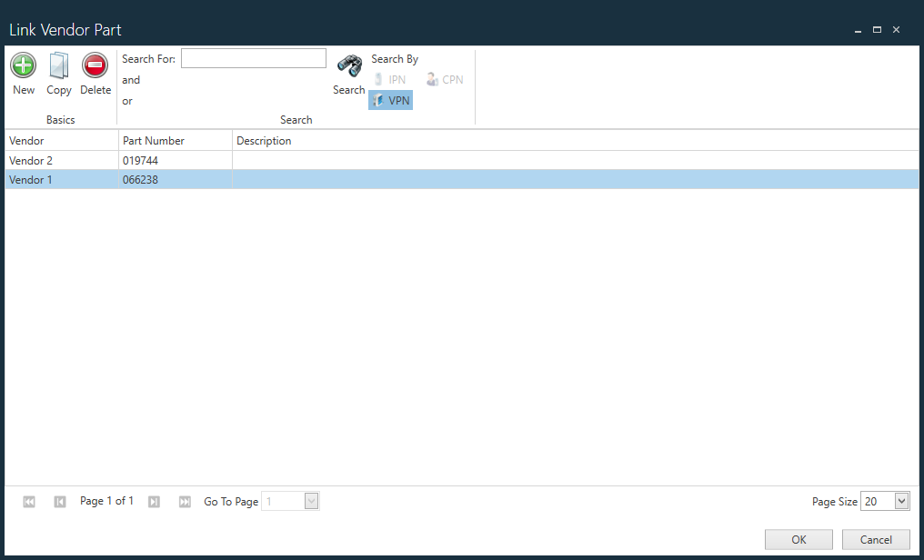
Task: Click the Search ribbon group label
Action: click(296, 119)
